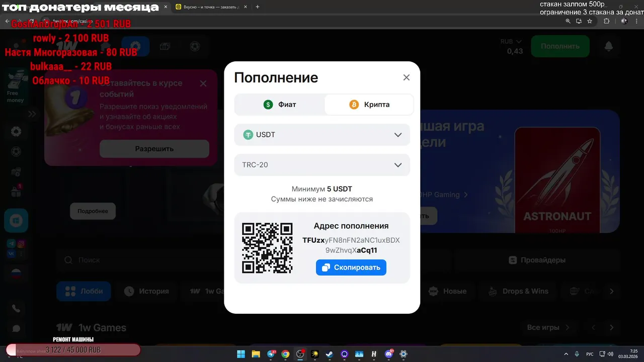Viewport: 644px width, 362px height.
Task: Dismiss the notification prompt banner
Action: point(203,83)
